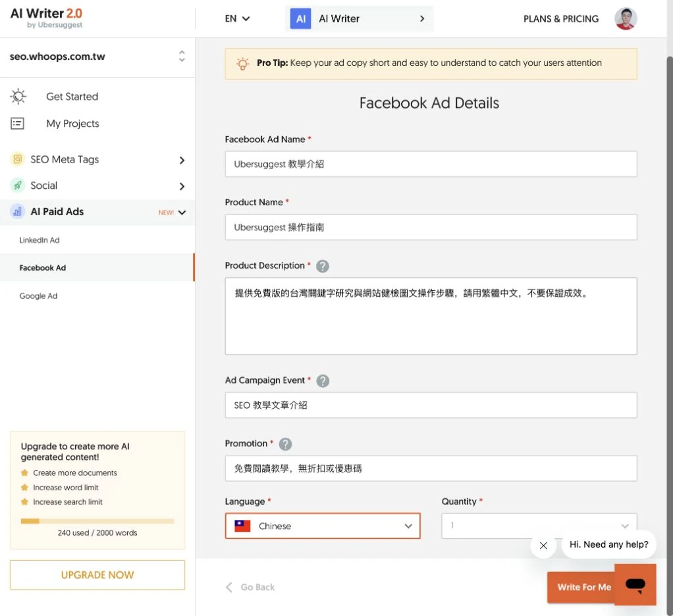Click '240 used / 2000 words' text
The width and height of the screenshot is (673, 616).
click(x=97, y=533)
